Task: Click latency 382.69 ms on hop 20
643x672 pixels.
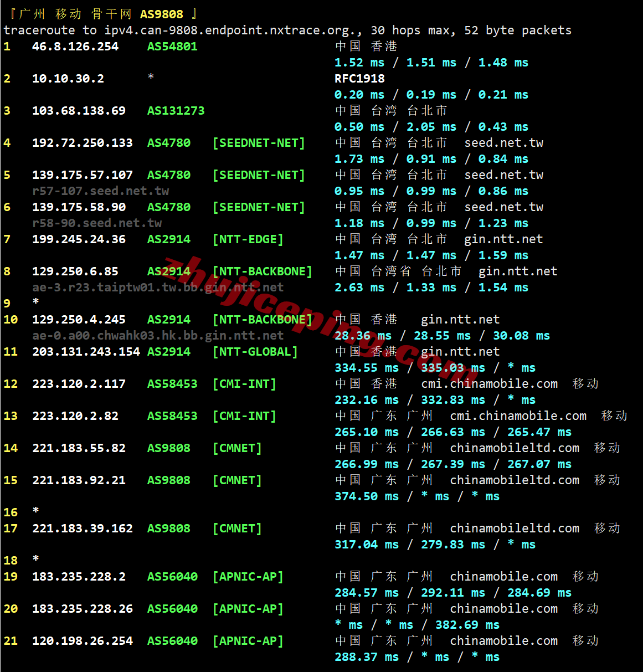Action: pos(467,625)
